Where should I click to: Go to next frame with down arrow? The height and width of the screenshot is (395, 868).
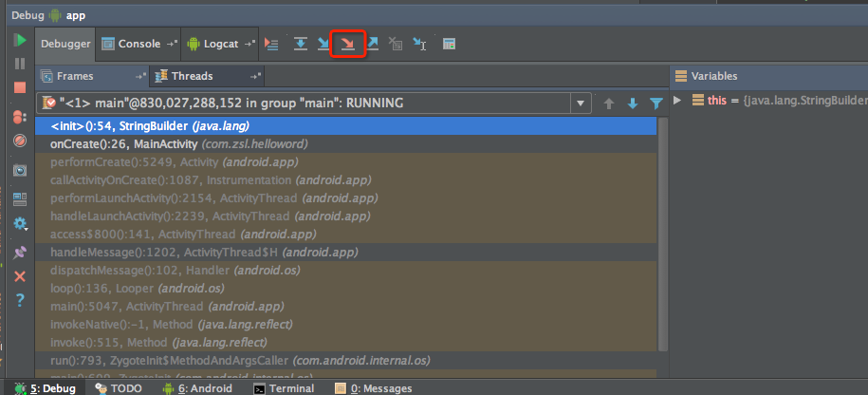tap(632, 103)
